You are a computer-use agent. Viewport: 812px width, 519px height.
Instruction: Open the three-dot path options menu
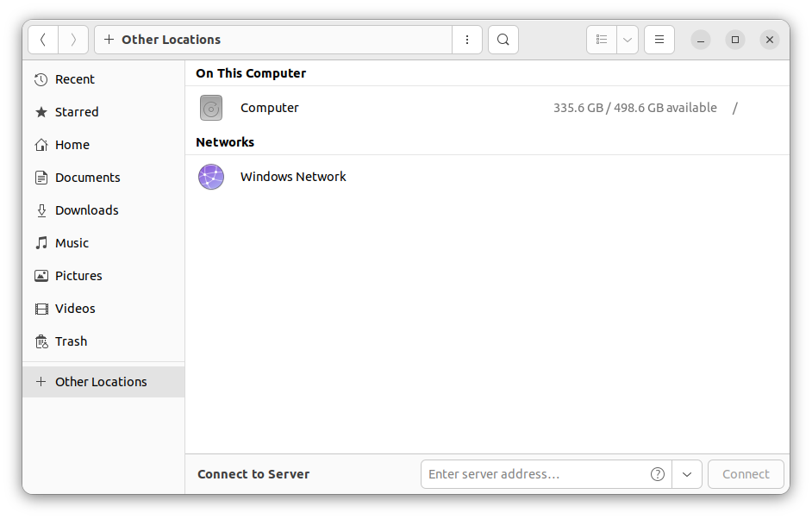point(467,40)
